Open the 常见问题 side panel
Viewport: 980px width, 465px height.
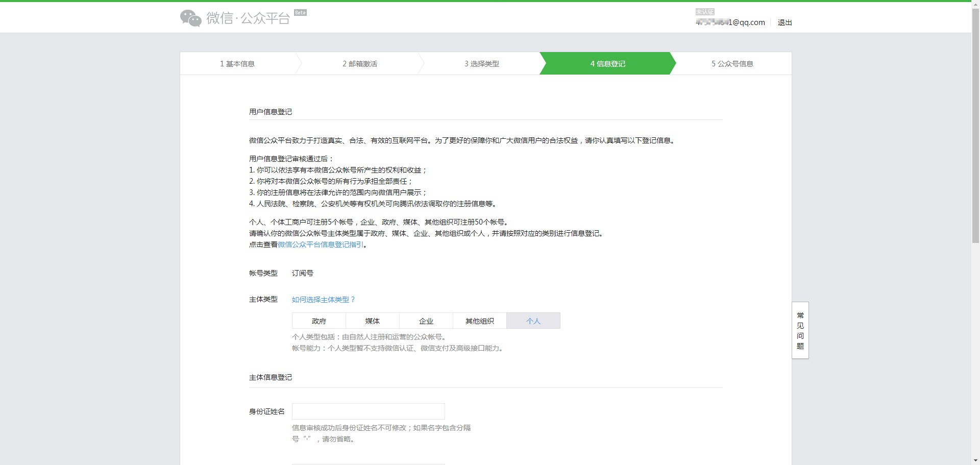(x=800, y=331)
